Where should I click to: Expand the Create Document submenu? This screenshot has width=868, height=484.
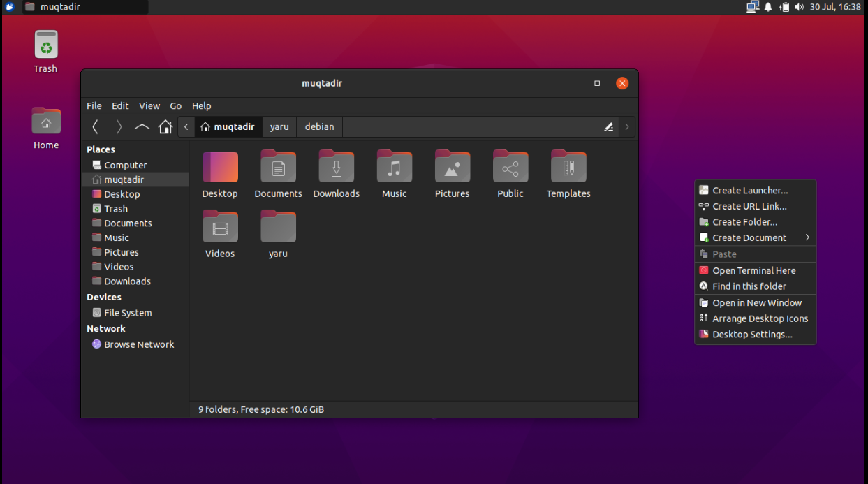pos(756,238)
